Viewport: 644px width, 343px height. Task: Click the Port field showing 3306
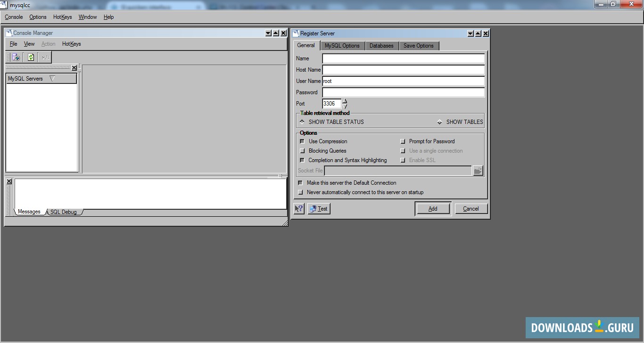coord(331,104)
